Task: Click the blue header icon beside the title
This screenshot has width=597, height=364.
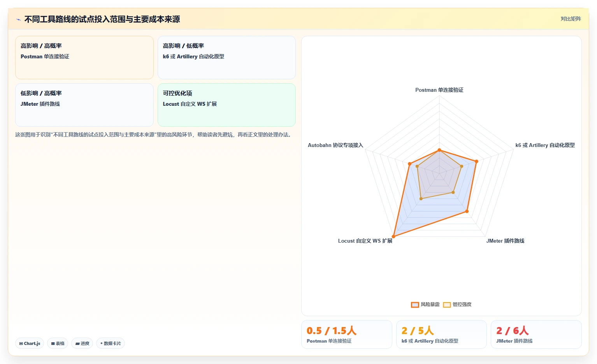Action: (x=18, y=19)
